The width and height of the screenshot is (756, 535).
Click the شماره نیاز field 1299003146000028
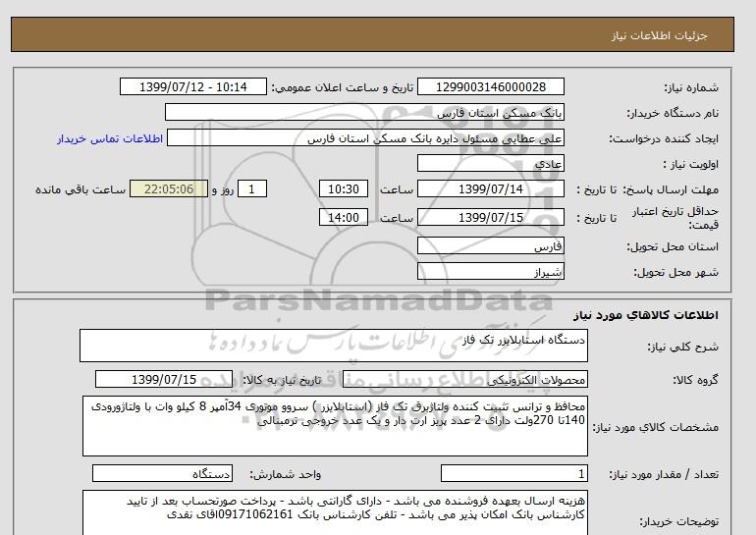point(490,87)
